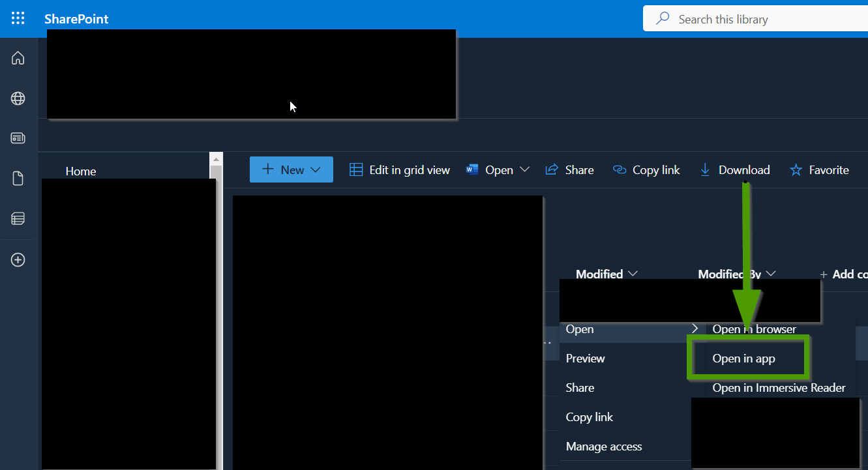Click the Word icon beside Open
The height and width of the screenshot is (470, 868).
point(471,169)
